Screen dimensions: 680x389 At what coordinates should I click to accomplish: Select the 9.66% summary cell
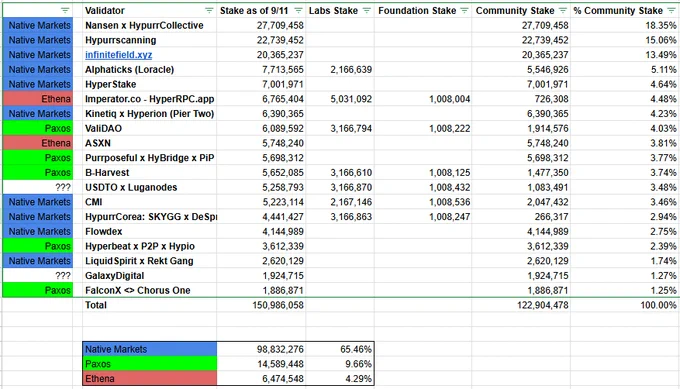(340, 364)
